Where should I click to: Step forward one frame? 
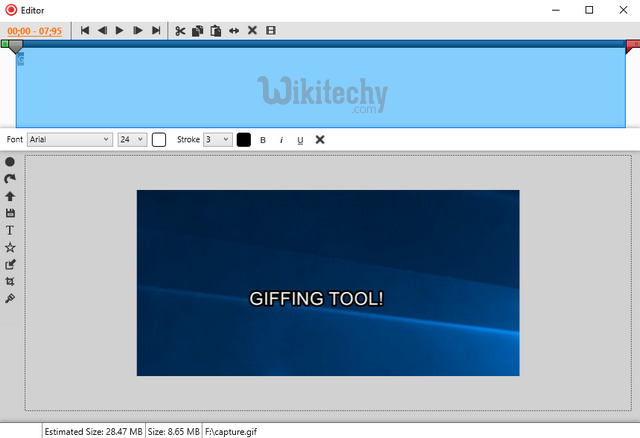[x=138, y=31]
